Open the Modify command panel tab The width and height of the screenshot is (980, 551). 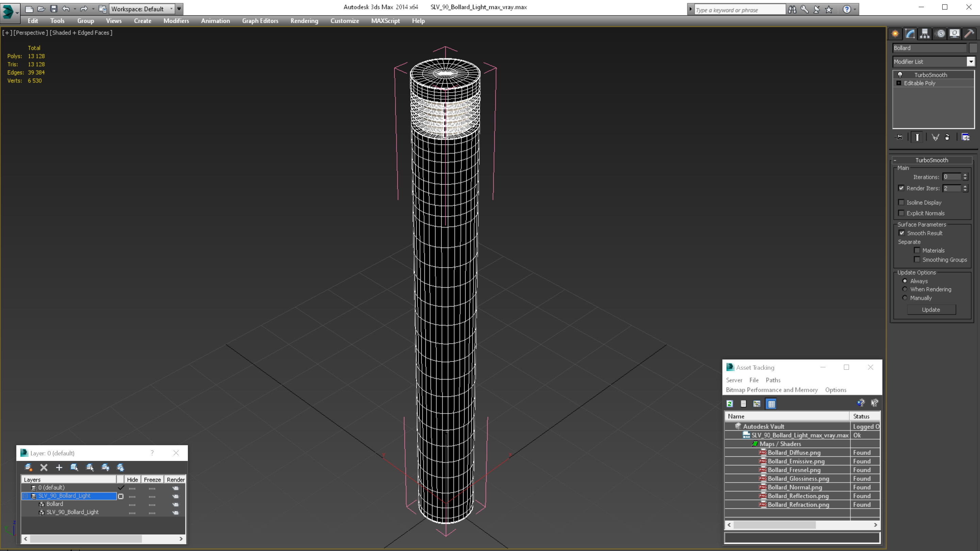tap(910, 33)
